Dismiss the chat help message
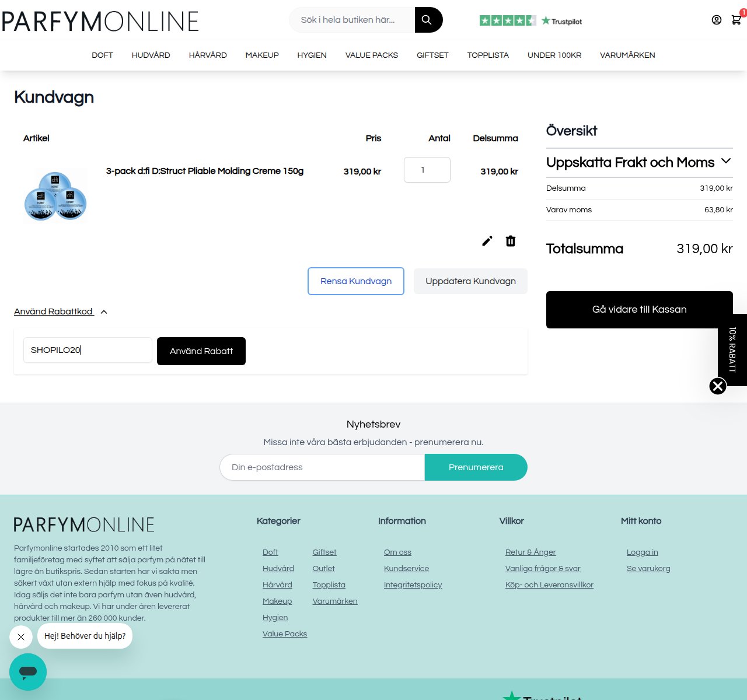 point(21,637)
